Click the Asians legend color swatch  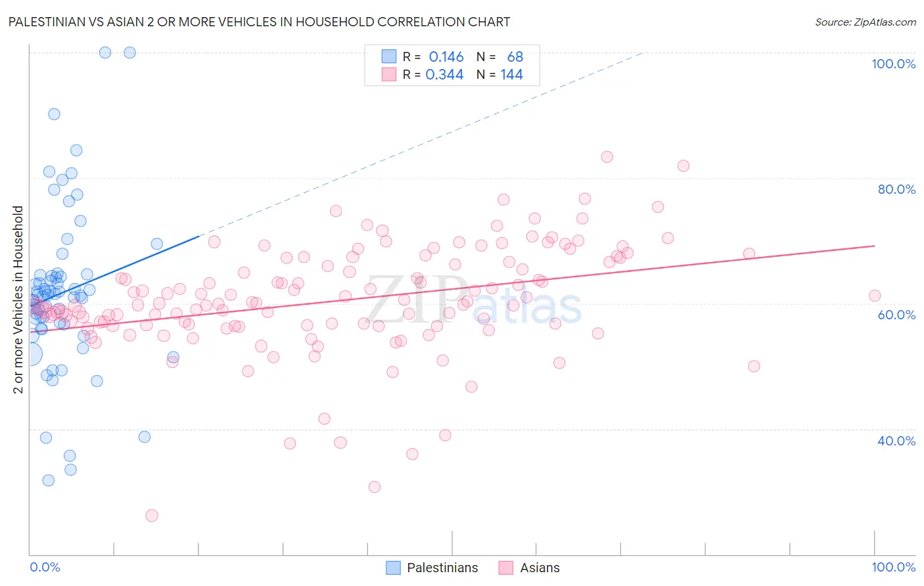(x=505, y=568)
